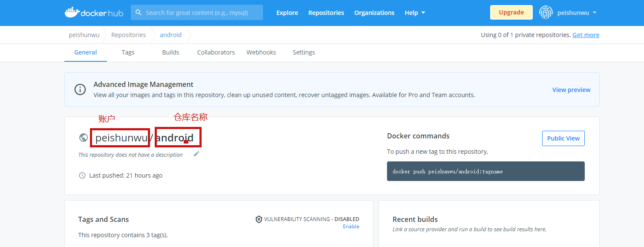This screenshot has width=644, height=247.
Task: Click the Upgrade button
Action: (511, 12)
